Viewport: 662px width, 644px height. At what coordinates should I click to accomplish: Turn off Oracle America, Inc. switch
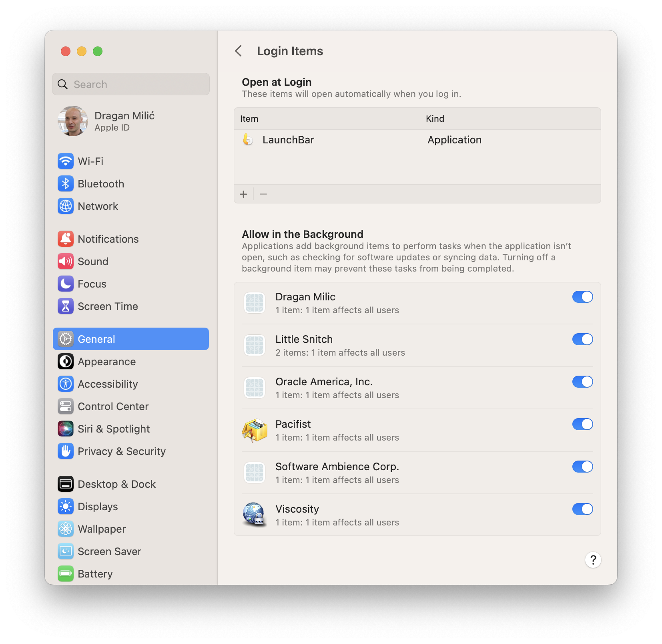[582, 382]
